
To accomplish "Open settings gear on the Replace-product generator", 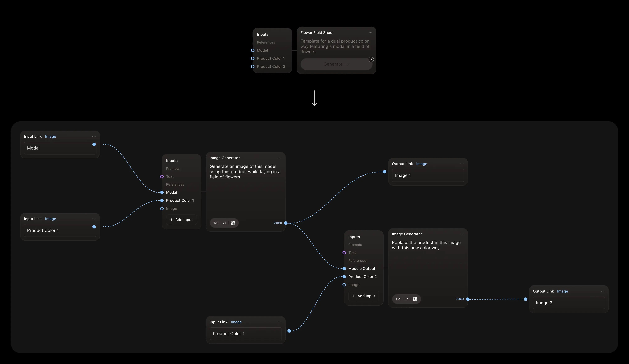I will coord(415,299).
